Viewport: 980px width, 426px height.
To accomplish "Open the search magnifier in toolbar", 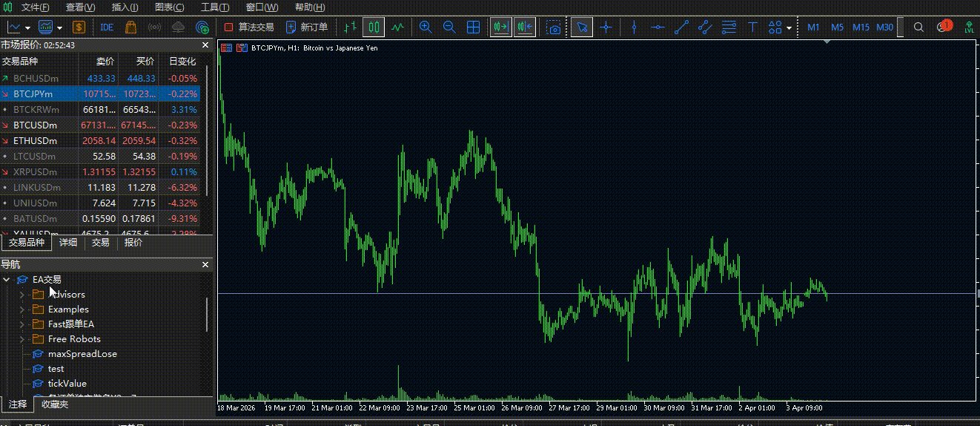I will (x=918, y=27).
